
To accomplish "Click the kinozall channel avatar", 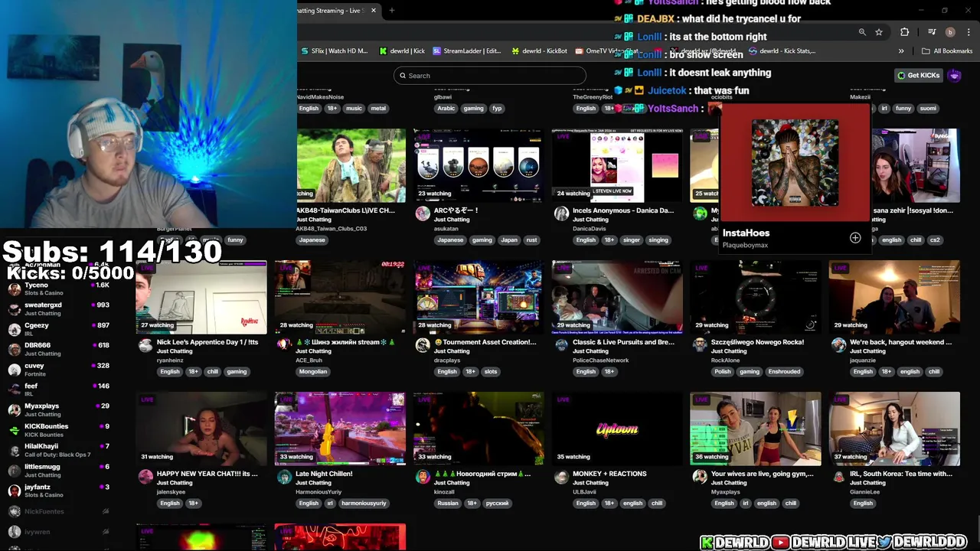I will (423, 477).
